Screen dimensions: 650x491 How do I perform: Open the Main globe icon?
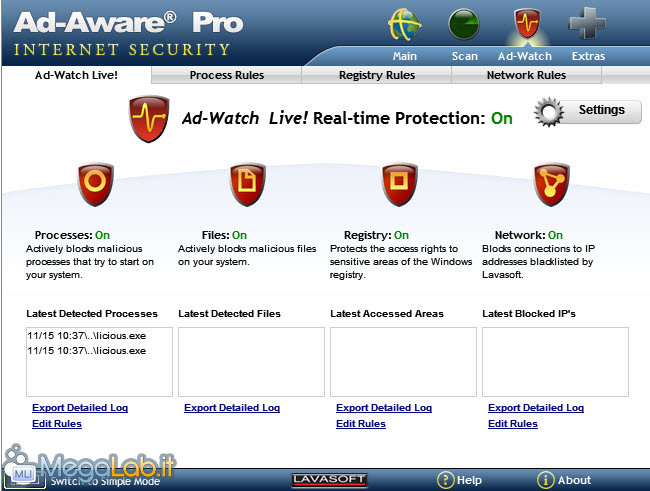[405, 25]
